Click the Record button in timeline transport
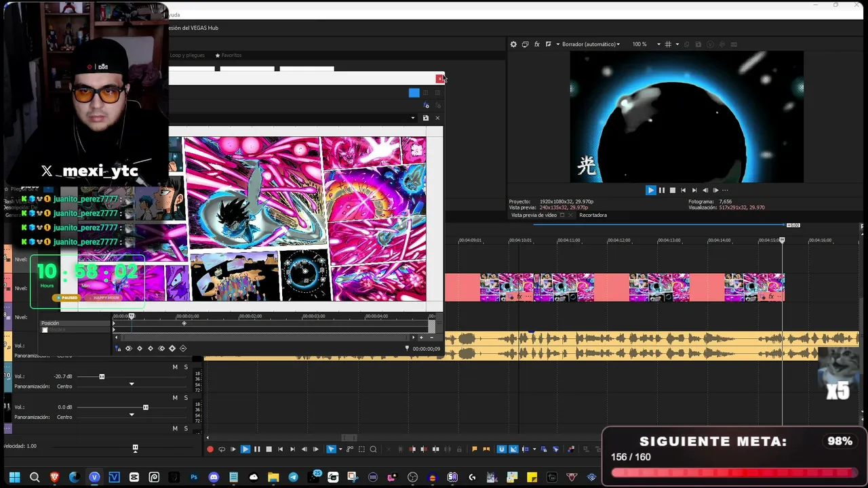Viewport: 868px width, 488px height. tap(210, 449)
